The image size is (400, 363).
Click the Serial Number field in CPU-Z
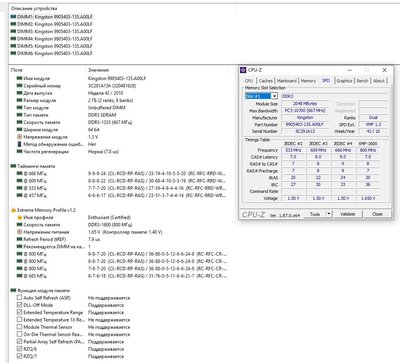(x=305, y=131)
